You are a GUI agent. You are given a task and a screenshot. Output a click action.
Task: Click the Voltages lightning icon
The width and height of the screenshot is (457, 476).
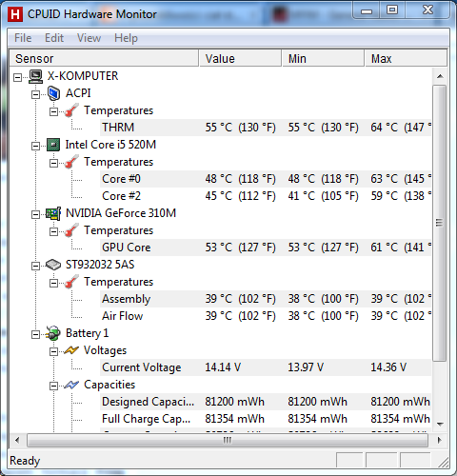click(71, 350)
